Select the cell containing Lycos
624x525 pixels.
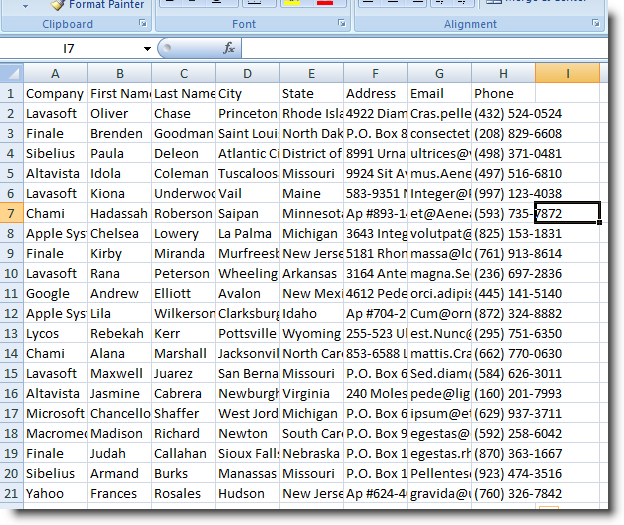point(55,333)
